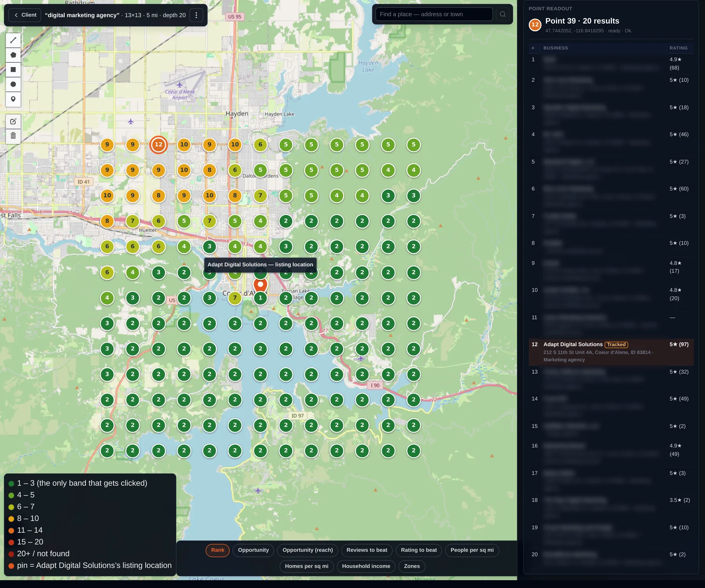Click the 20+ / not found legend label
705x588 pixels.
coord(43,554)
